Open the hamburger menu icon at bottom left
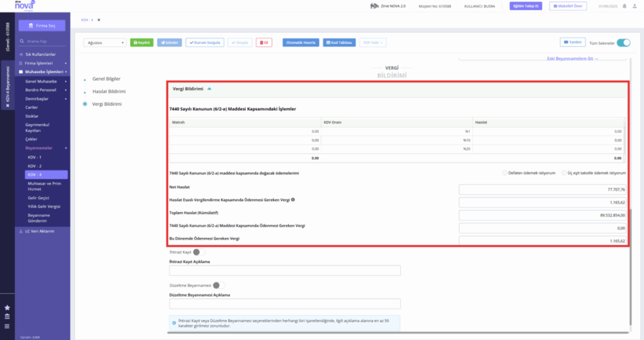The image size is (644, 340). point(7,326)
